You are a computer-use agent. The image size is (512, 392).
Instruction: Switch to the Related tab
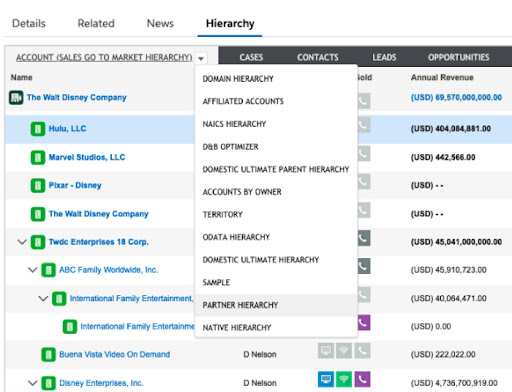pyautogui.click(x=96, y=23)
